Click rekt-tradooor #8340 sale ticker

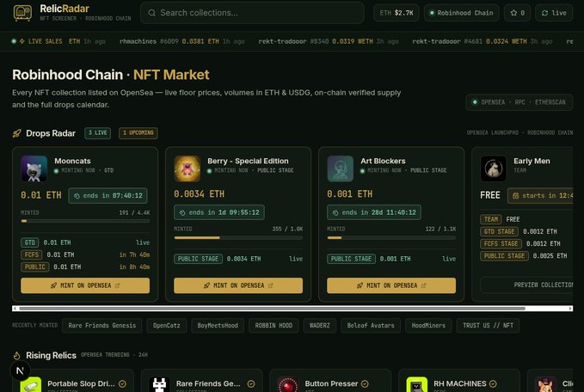pyautogui.click(x=329, y=41)
